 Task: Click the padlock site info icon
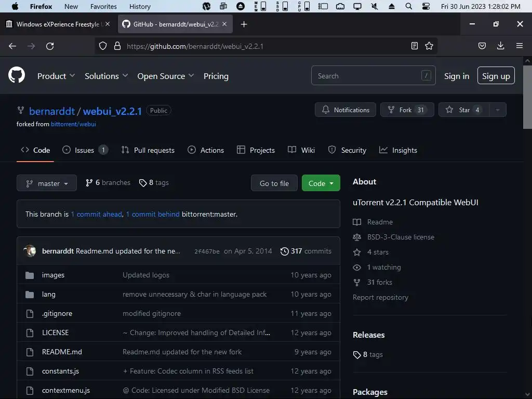(x=117, y=46)
